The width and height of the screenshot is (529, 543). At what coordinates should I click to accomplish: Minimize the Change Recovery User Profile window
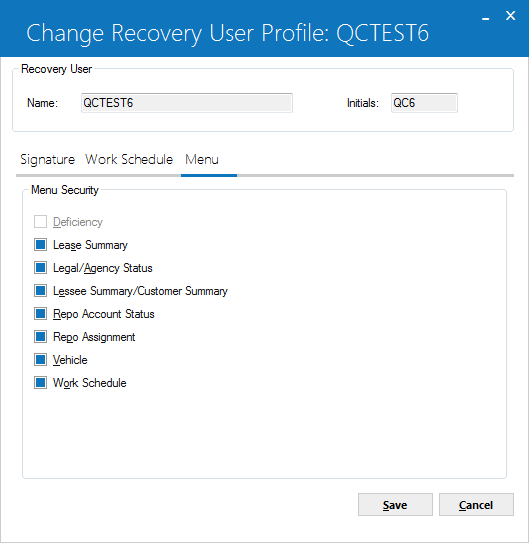pyautogui.click(x=486, y=17)
